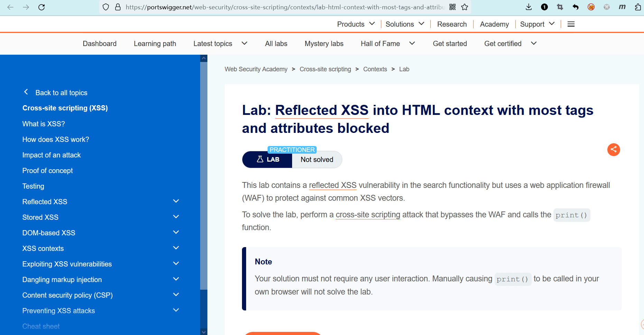The width and height of the screenshot is (644, 335).
Task: Reload the page with the refresh icon
Action: point(41,7)
